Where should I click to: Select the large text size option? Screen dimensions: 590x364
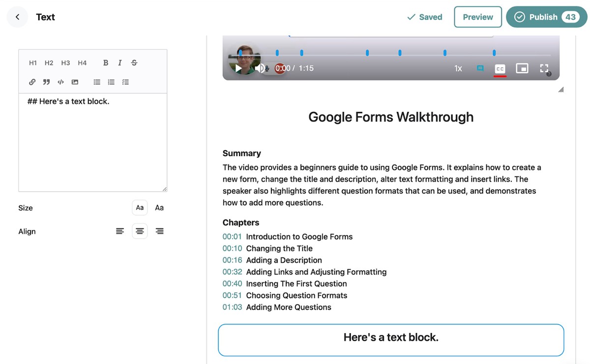coord(159,208)
